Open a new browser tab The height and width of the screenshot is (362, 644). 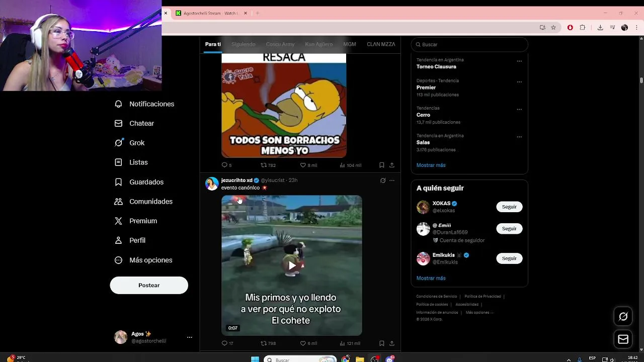[x=257, y=13]
